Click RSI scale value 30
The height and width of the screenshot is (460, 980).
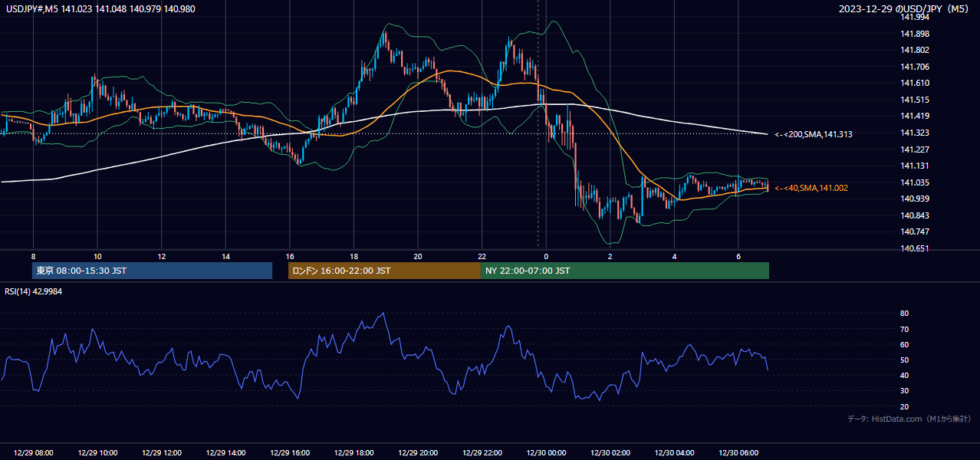click(x=905, y=391)
